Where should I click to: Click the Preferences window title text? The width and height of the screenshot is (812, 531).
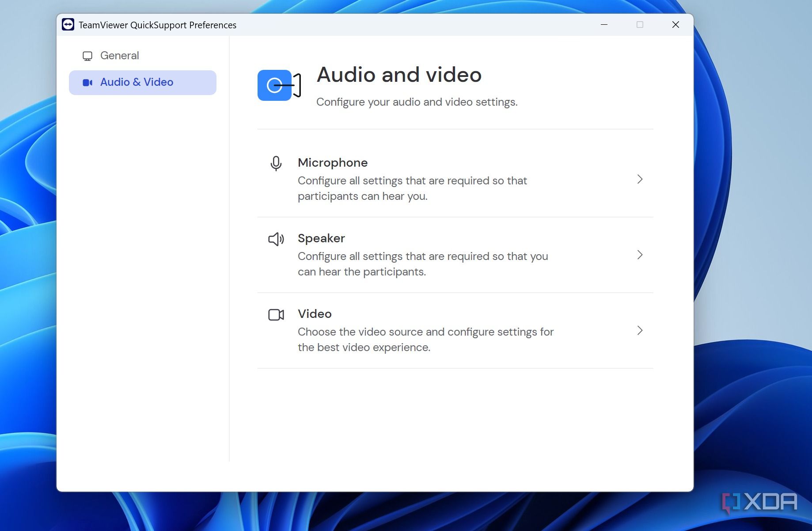point(157,25)
